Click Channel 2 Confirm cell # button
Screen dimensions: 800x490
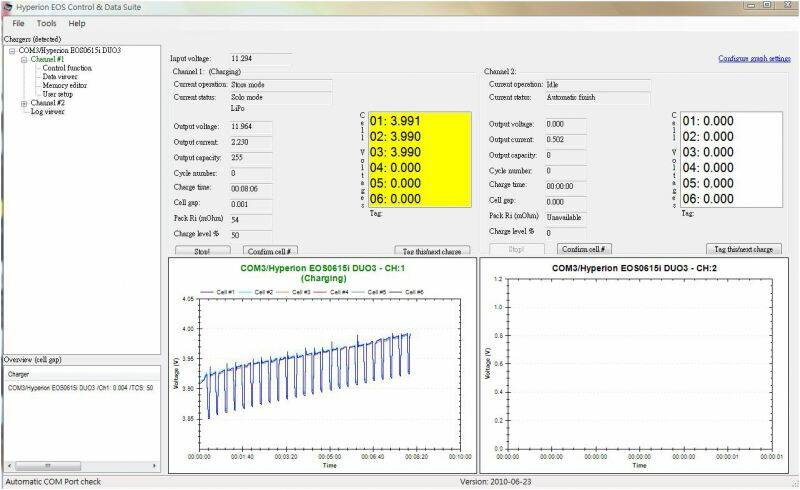[584, 249]
